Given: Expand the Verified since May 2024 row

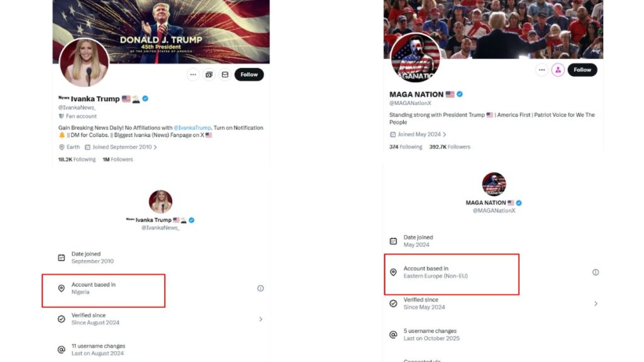Looking at the screenshot, I should (596, 304).
